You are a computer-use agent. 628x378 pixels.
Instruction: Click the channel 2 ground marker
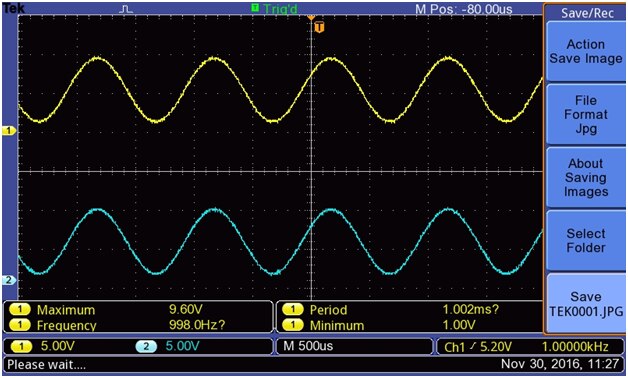pos(9,280)
